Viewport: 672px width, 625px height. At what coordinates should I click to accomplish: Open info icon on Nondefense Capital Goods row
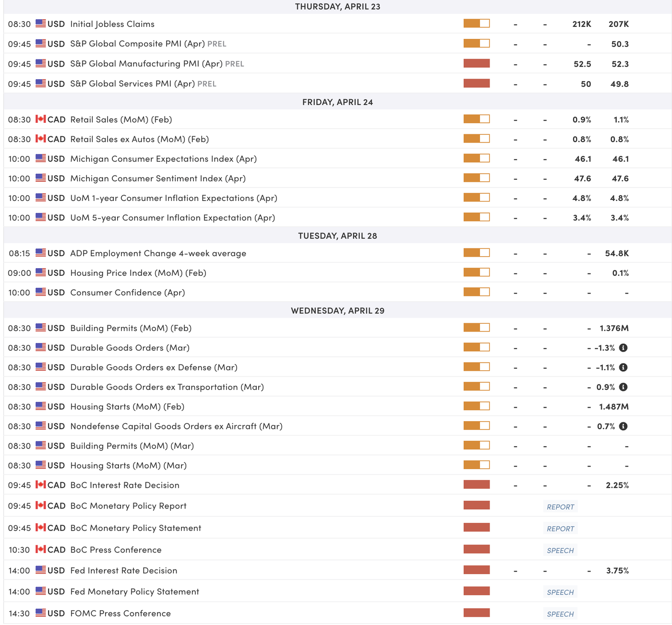(623, 426)
